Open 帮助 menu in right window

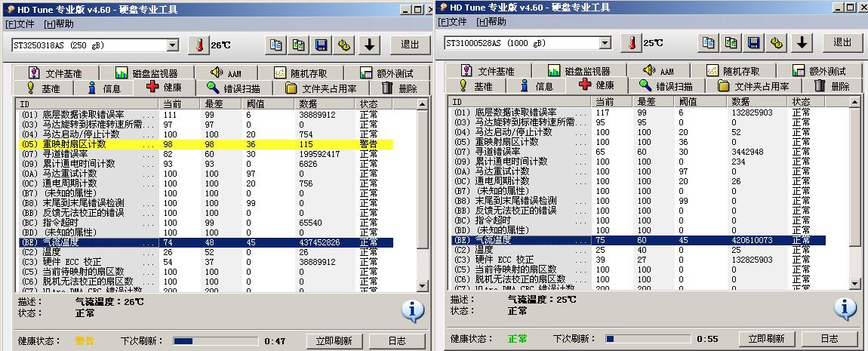(x=491, y=22)
